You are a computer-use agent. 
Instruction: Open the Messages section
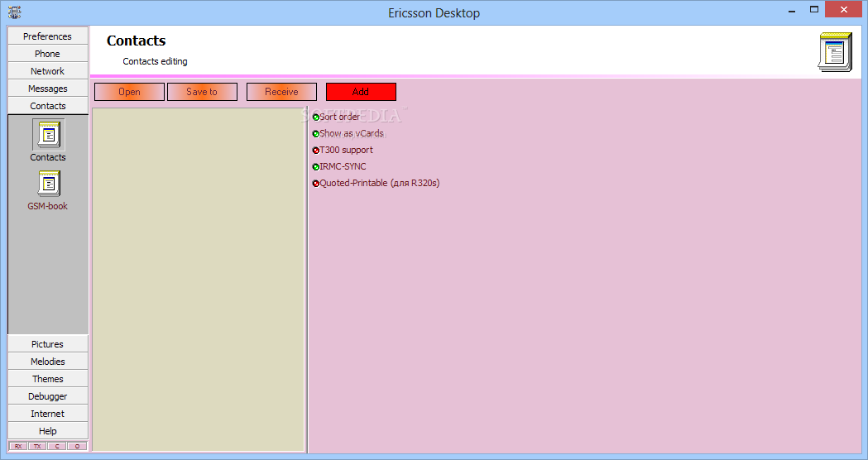click(x=48, y=89)
